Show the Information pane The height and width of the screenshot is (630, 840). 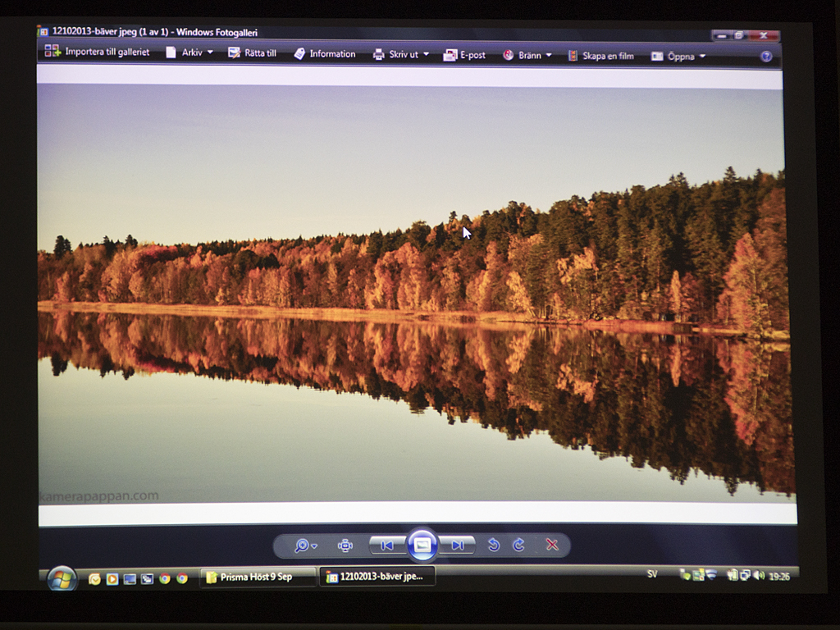[325, 53]
